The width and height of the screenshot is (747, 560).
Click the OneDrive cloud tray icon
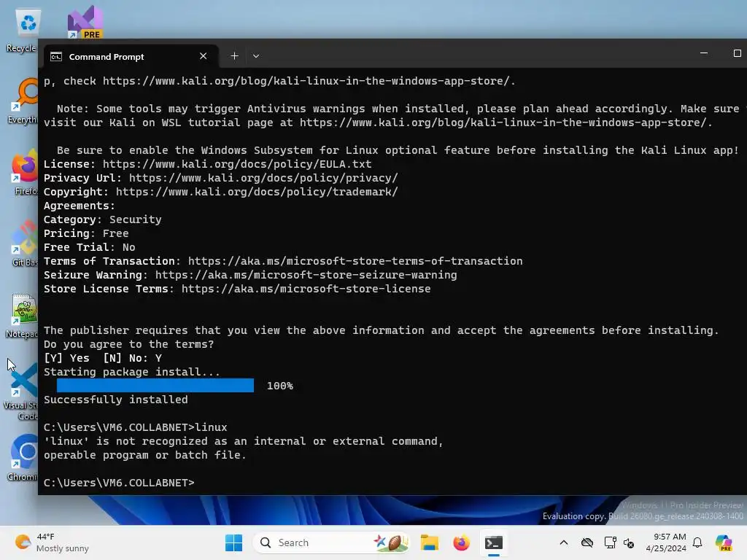click(x=587, y=542)
